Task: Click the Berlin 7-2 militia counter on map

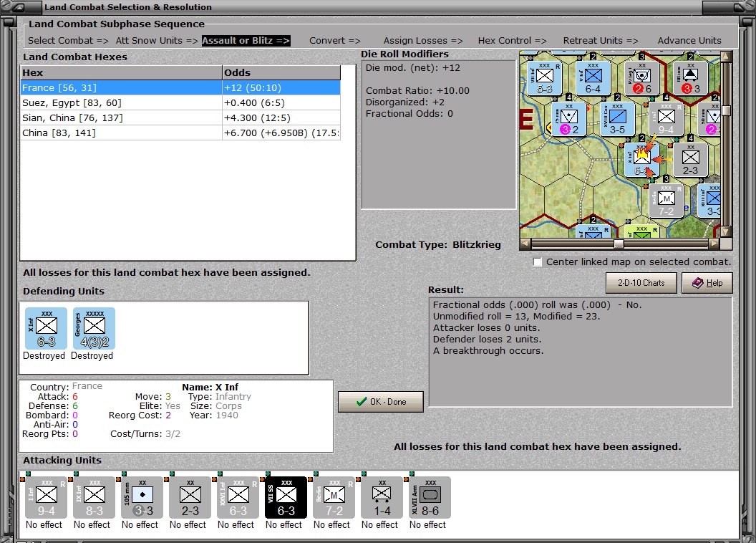Action: coord(666,200)
